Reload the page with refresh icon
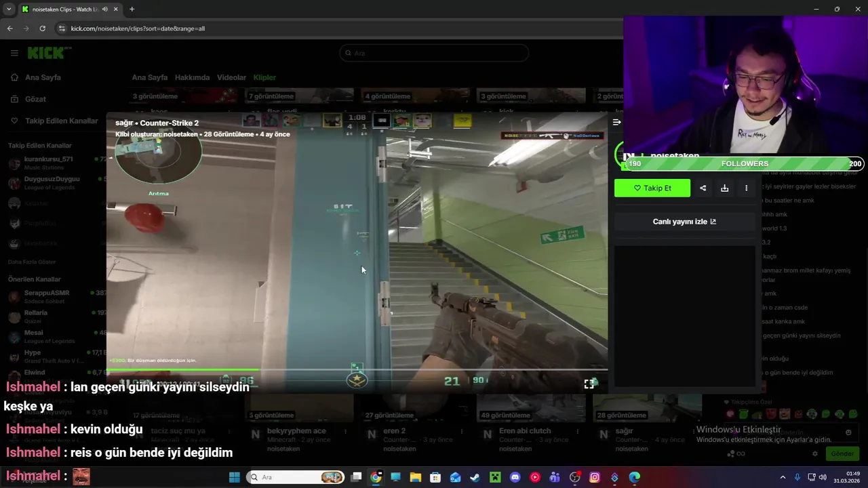The image size is (868, 488). point(42,28)
